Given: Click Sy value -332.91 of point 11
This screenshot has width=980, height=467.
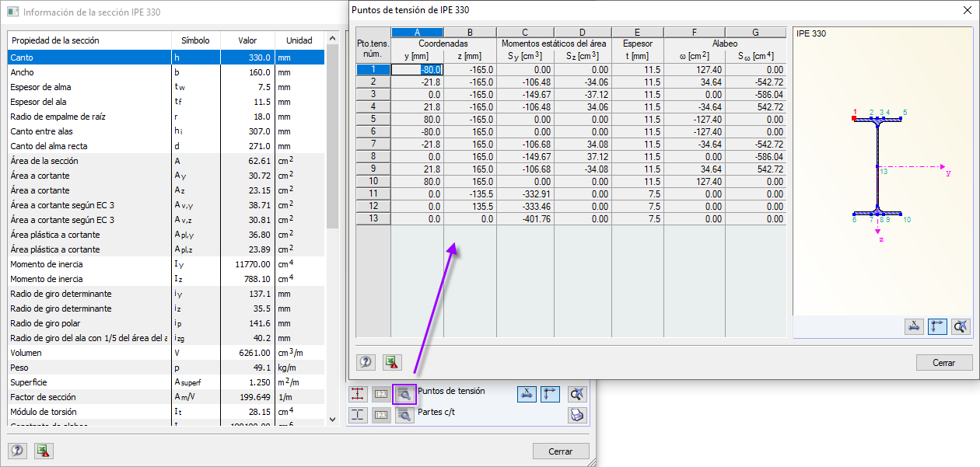Looking at the screenshot, I should [x=525, y=194].
